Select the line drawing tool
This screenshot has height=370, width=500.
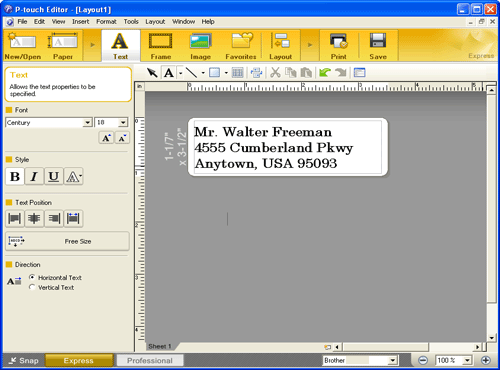point(191,72)
